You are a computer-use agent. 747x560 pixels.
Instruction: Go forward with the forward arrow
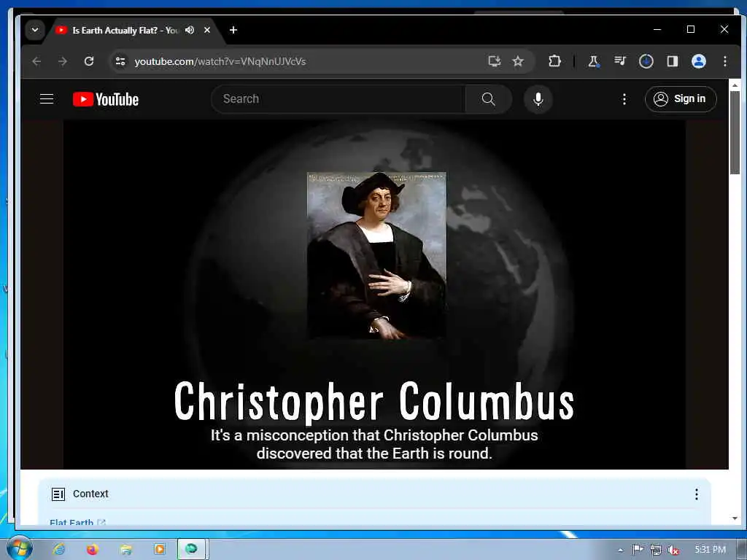(63, 61)
